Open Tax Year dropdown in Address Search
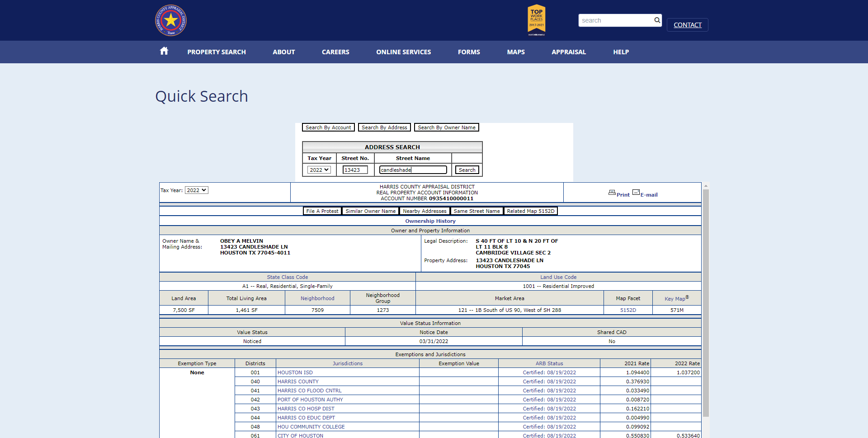This screenshot has width=868, height=438. tap(319, 170)
